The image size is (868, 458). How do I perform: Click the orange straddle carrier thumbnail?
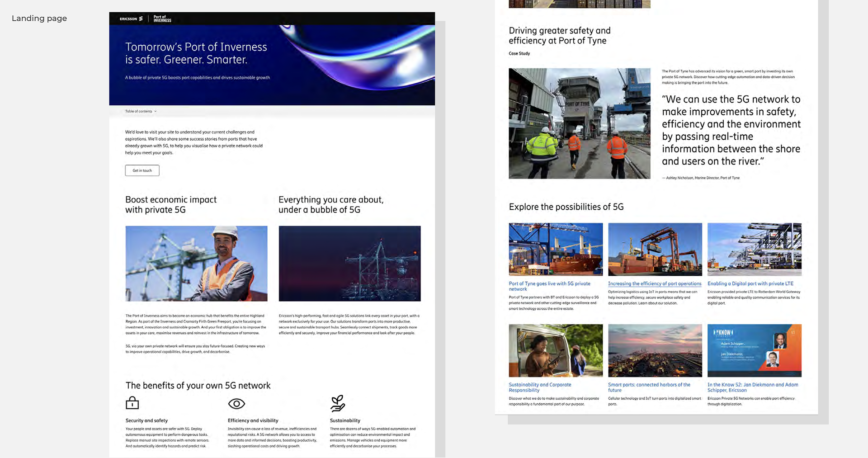click(655, 249)
